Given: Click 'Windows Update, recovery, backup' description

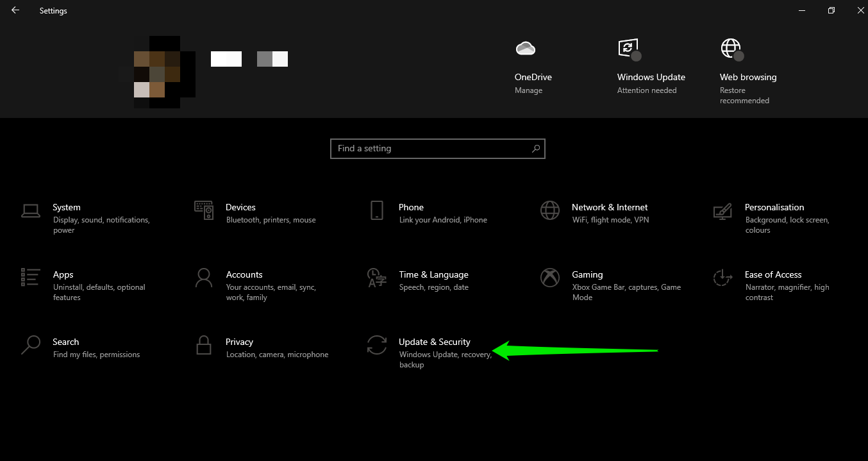Looking at the screenshot, I should pos(446,360).
